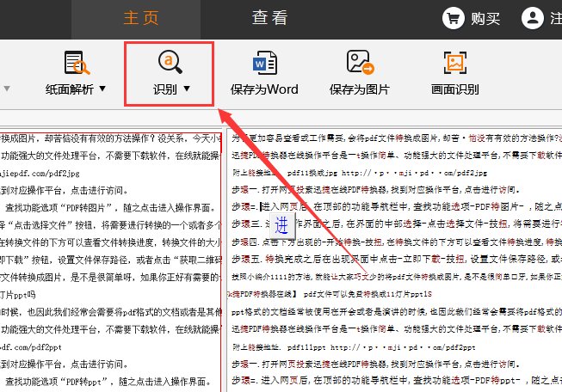Expand the 识别 dropdown arrow
The image size is (562, 392).
click(x=186, y=89)
